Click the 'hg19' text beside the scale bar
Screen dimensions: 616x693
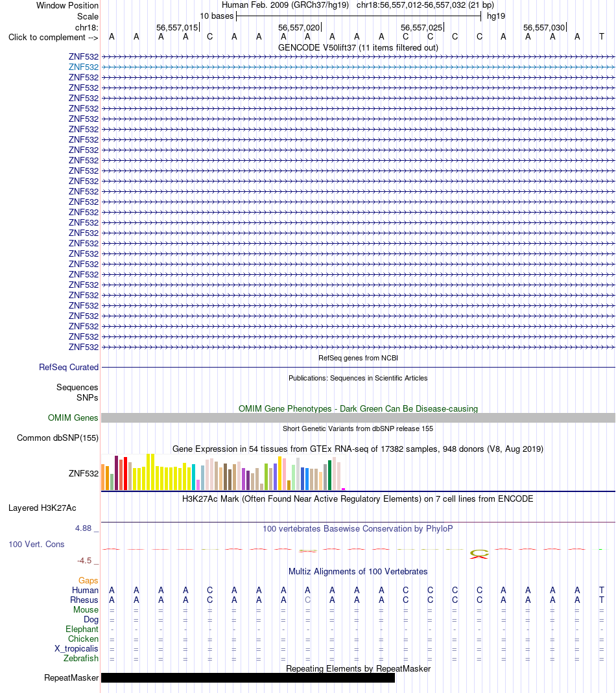coord(496,16)
